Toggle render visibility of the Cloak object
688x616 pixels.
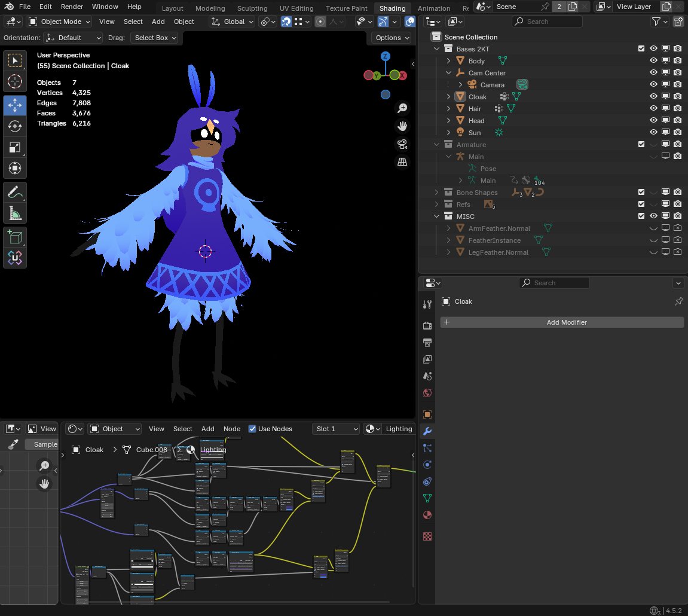pyautogui.click(x=677, y=96)
